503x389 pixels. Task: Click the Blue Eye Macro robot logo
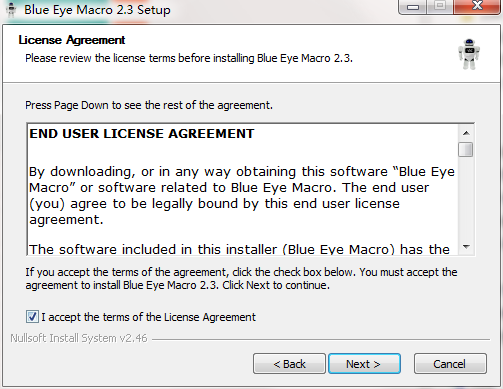point(469,54)
